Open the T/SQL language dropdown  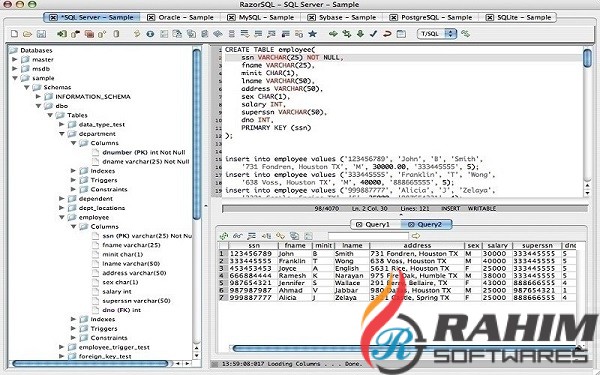pyautogui.click(x=437, y=34)
